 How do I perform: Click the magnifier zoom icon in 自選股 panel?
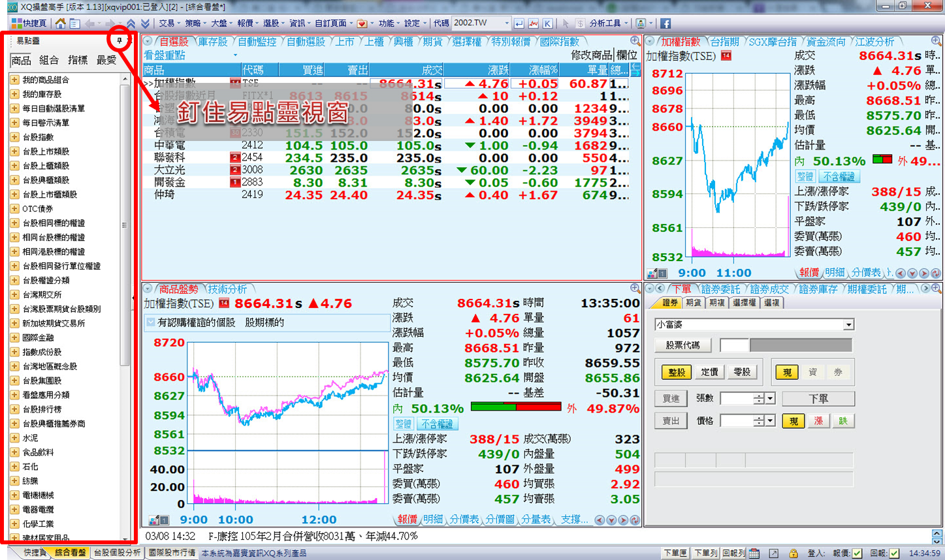pos(635,41)
